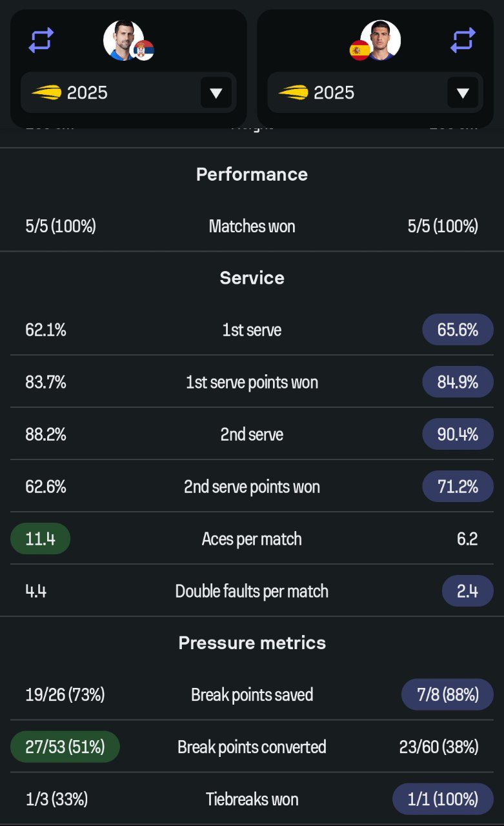This screenshot has height=826, width=504.
Task: Open left player's 2025 season dropdown arrow
Action: (216, 93)
